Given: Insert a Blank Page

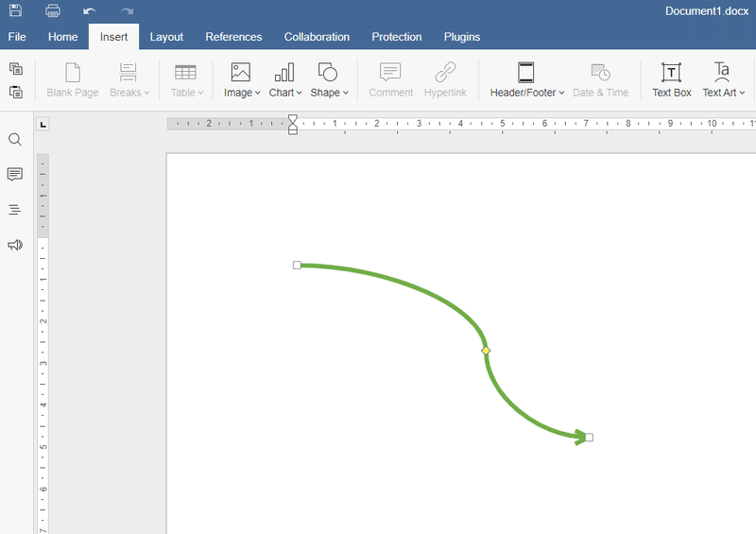Looking at the screenshot, I should click(x=73, y=80).
